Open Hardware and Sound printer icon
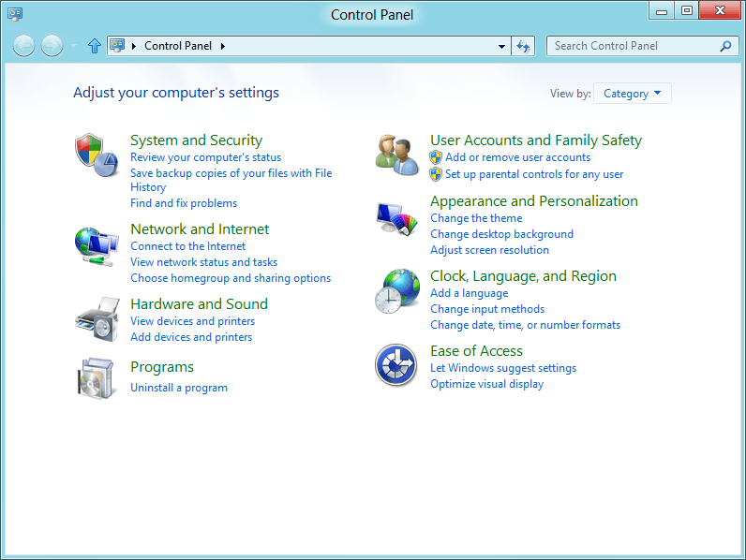This screenshot has width=746, height=560. (97, 319)
